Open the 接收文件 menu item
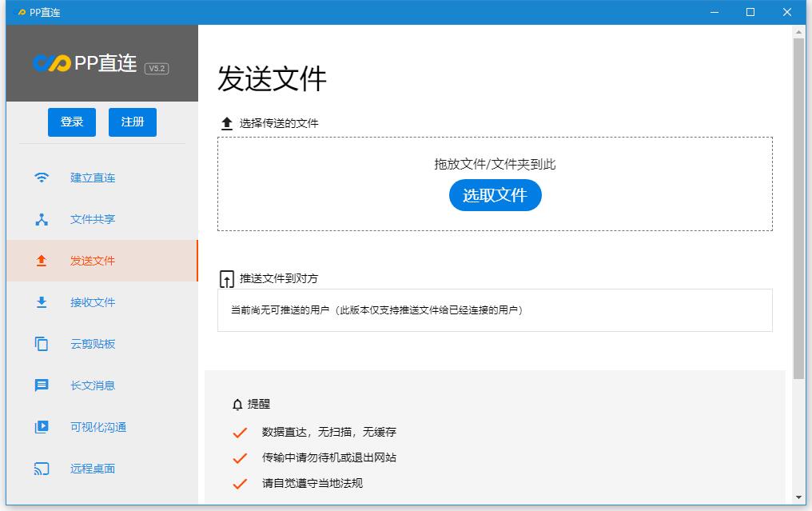 point(102,302)
